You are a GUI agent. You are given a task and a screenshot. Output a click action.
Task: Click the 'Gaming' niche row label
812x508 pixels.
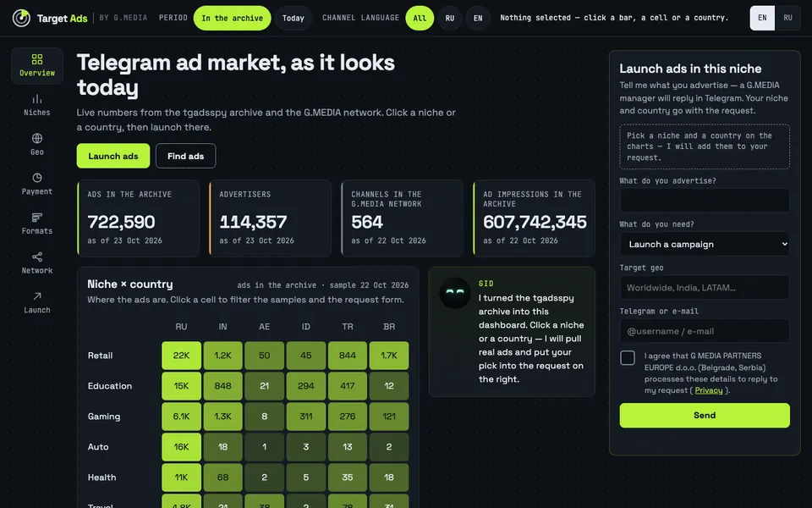(x=104, y=417)
